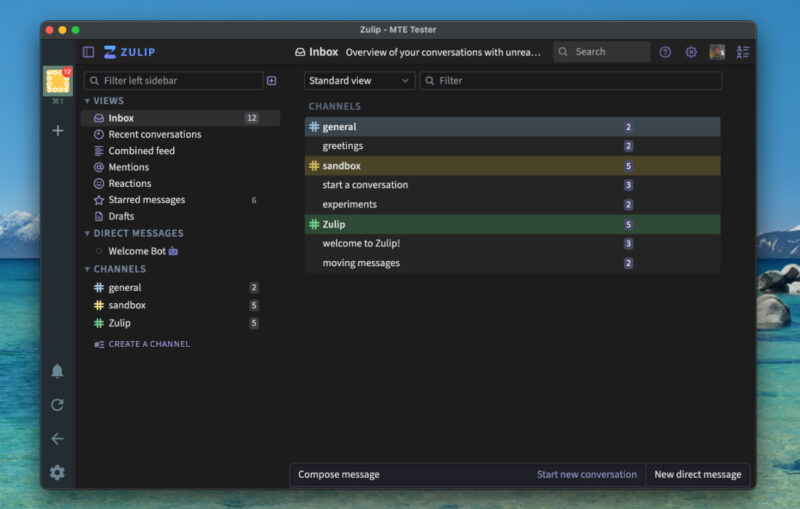The width and height of the screenshot is (800, 509).
Task: Click the bell notification icon in sidebar
Action: point(57,371)
